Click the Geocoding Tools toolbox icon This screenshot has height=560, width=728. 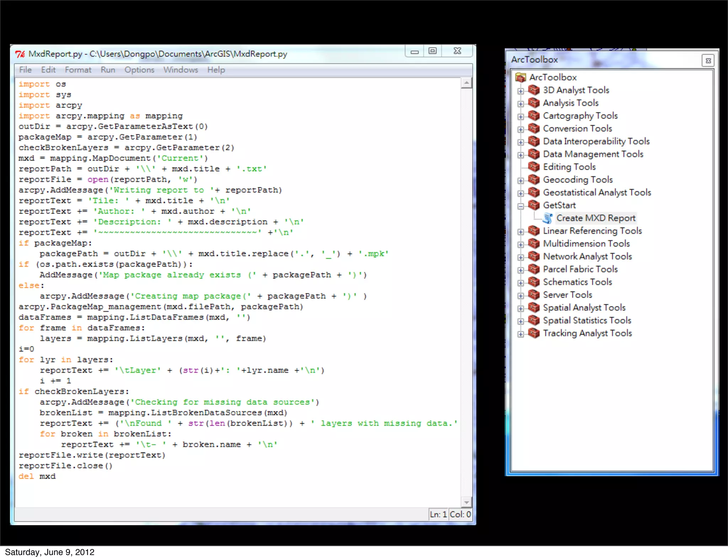click(534, 179)
